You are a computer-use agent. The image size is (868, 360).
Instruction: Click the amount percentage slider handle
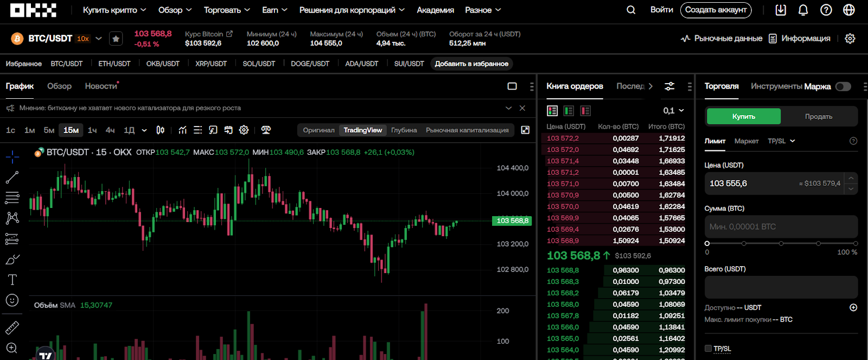(x=707, y=243)
